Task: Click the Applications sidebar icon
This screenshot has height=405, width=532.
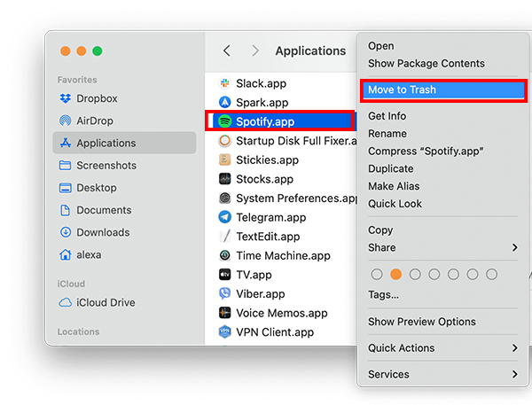Action: click(x=65, y=143)
